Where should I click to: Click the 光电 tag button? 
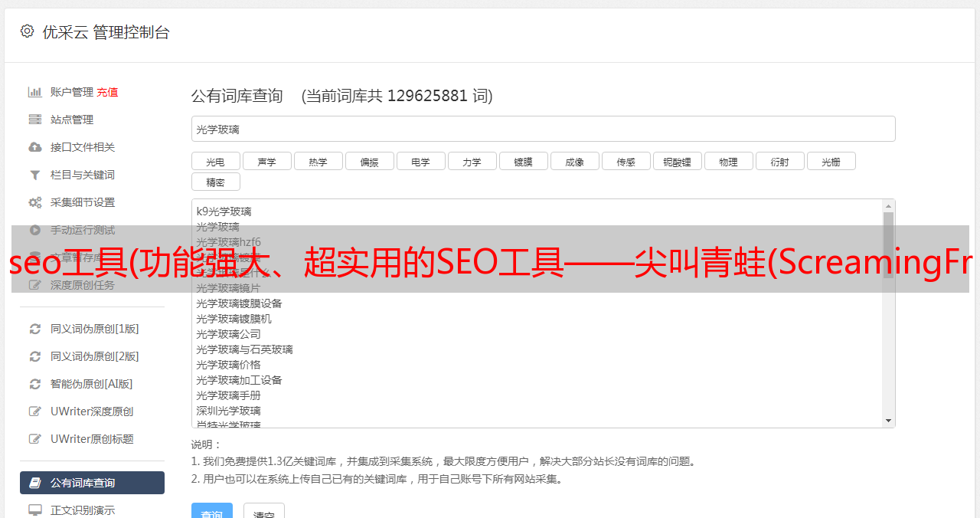(x=215, y=161)
